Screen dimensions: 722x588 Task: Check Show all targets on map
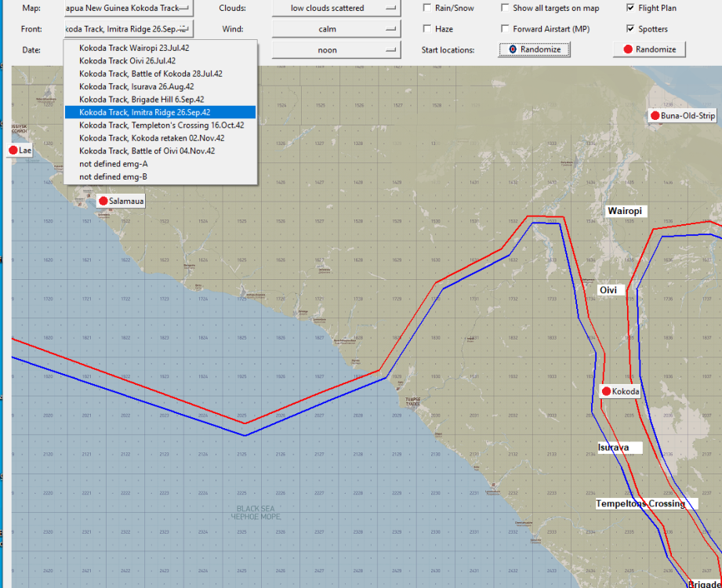click(505, 9)
